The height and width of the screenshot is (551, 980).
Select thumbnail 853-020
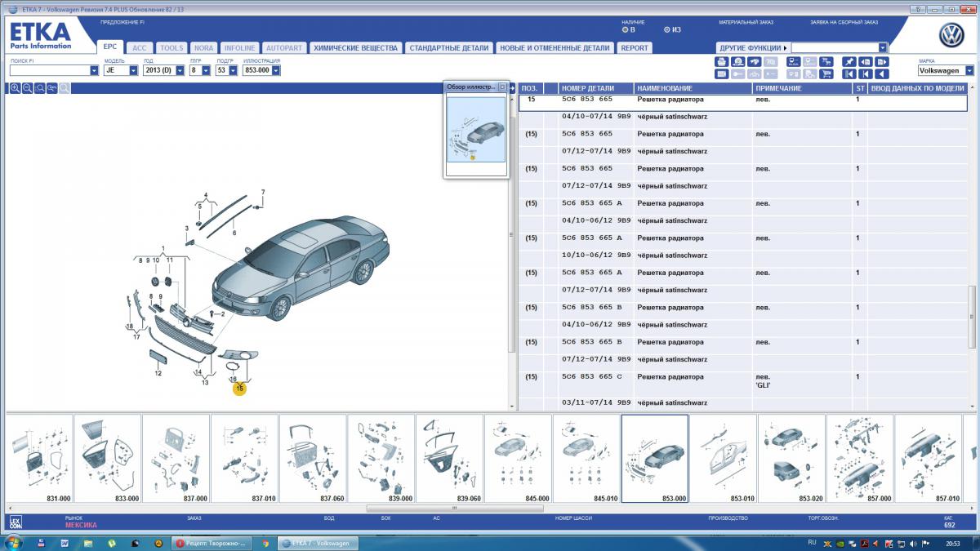791,459
